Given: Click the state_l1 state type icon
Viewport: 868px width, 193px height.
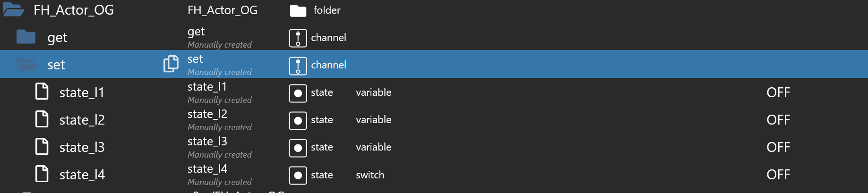Looking at the screenshot, I should tap(298, 93).
